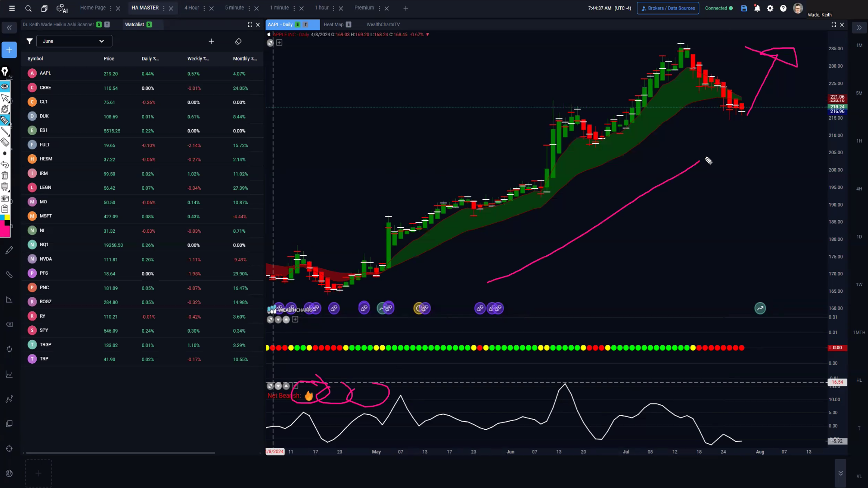Hide the price chart indicator overlay
Image resolution: width=868 pixels, height=488 pixels.
pyautogui.click(x=270, y=43)
